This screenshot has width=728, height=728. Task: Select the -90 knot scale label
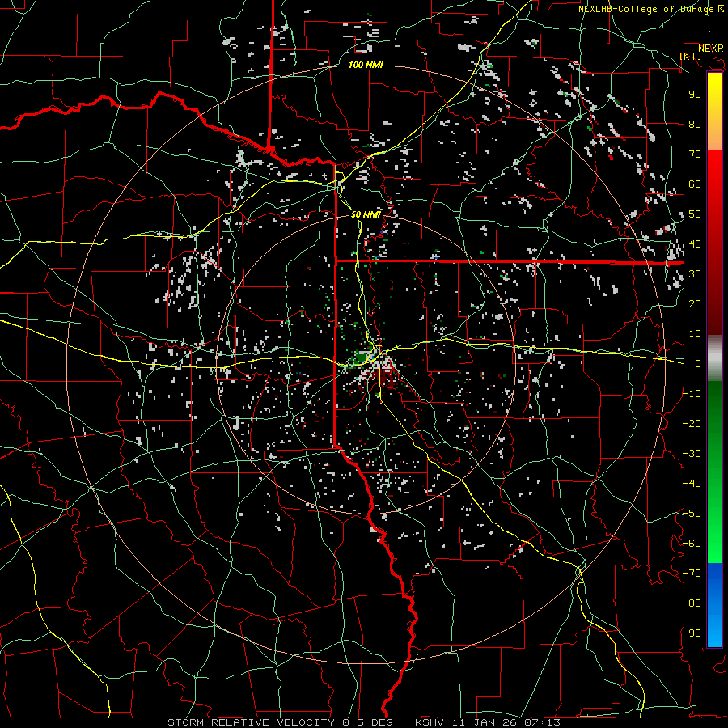(x=692, y=633)
